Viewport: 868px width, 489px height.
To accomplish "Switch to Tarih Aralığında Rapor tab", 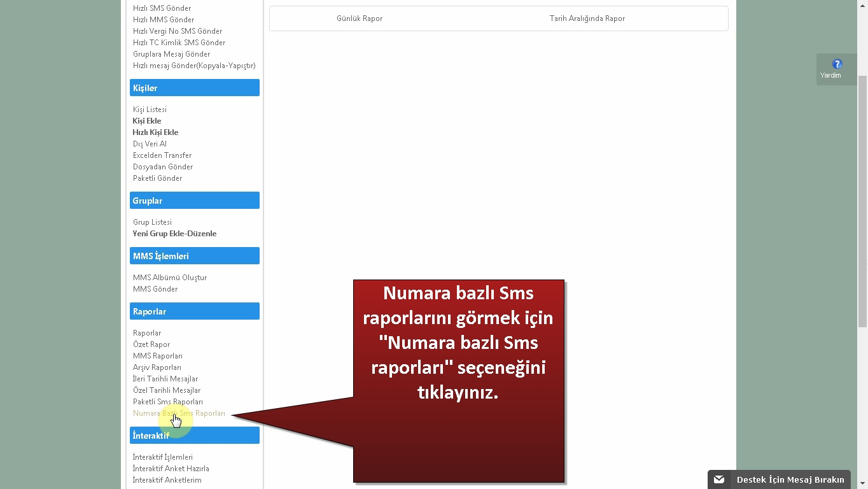I will (587, 18).
